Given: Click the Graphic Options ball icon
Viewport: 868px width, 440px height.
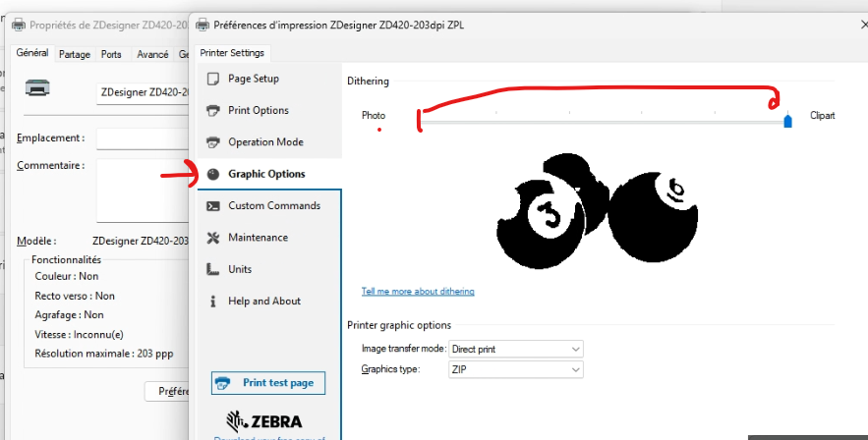Looking at the screenshot, I should (211, 174).
